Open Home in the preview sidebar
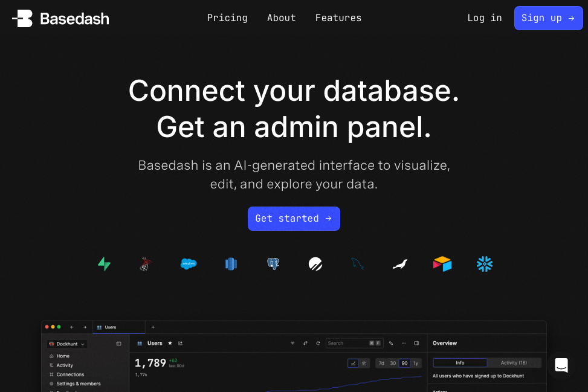This screenshot has height=392, width=588. 63,356
